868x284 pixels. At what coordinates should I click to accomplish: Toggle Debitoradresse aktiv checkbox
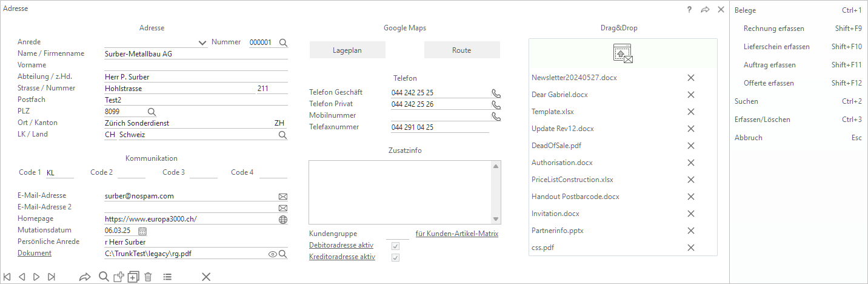click(x=396, y=246)
